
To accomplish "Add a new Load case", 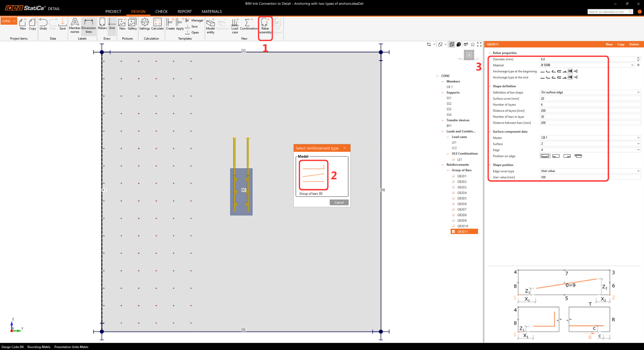I will (x=235, y=26).
